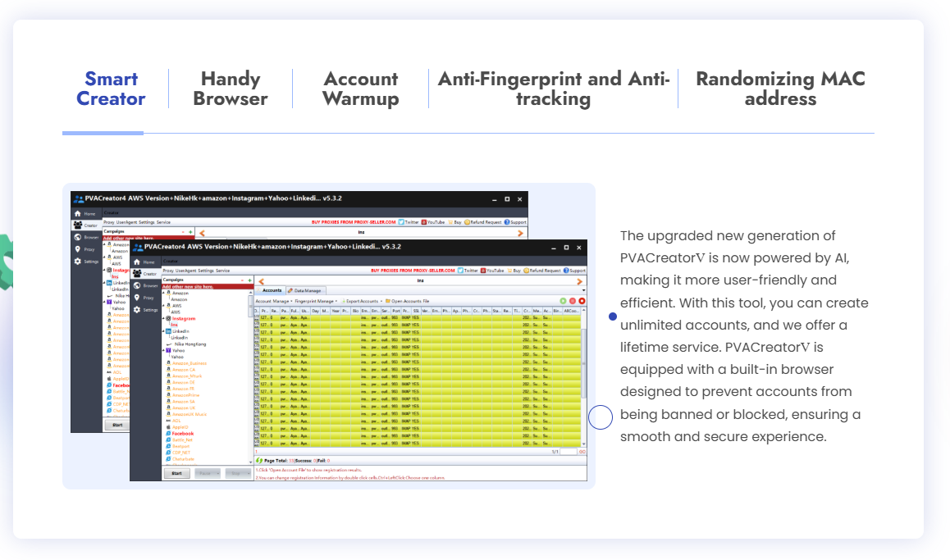Click orange left arrow in front window
This screenshot has width=950, height=560.
[261, 281]
